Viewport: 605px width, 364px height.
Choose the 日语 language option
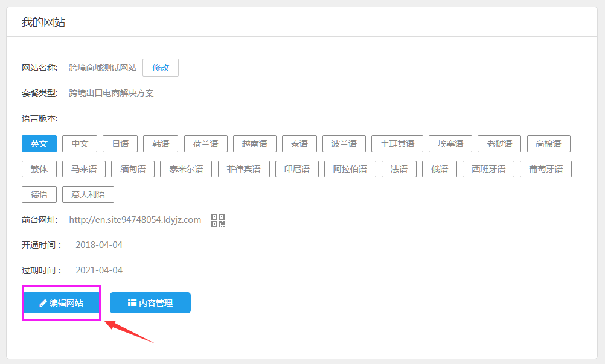coord(120,144)
